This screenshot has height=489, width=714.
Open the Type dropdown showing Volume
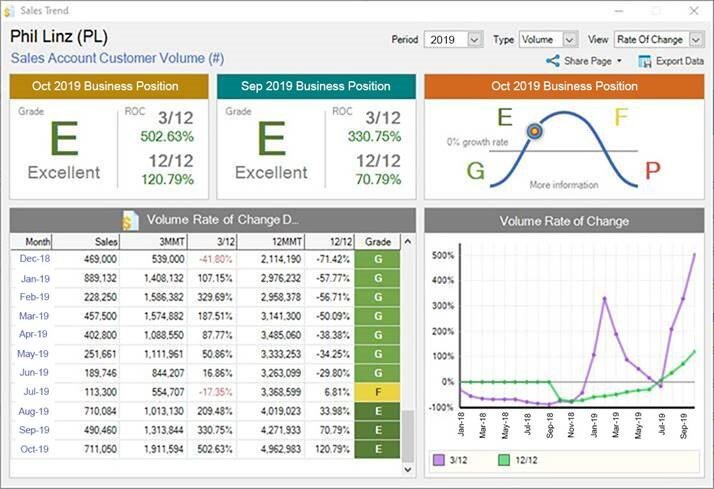(x=569, y=40)
